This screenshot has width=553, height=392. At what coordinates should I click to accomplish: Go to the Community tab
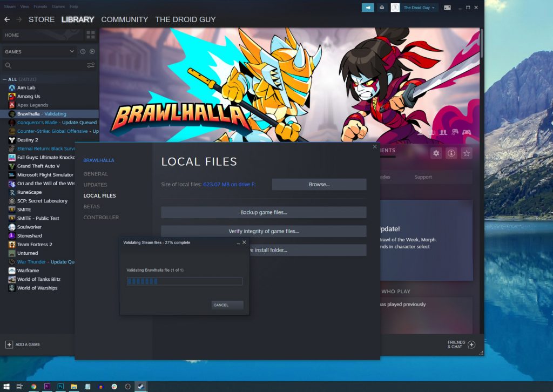[125, 19]
